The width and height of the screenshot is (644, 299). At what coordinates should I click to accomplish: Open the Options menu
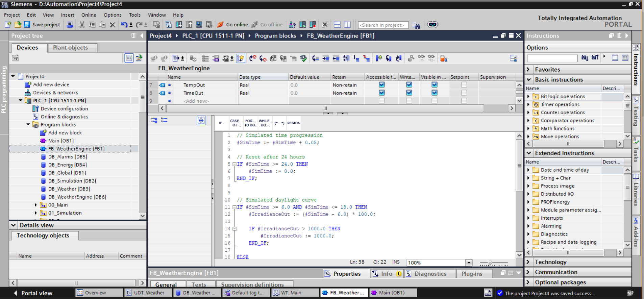[x=113, y=15]
